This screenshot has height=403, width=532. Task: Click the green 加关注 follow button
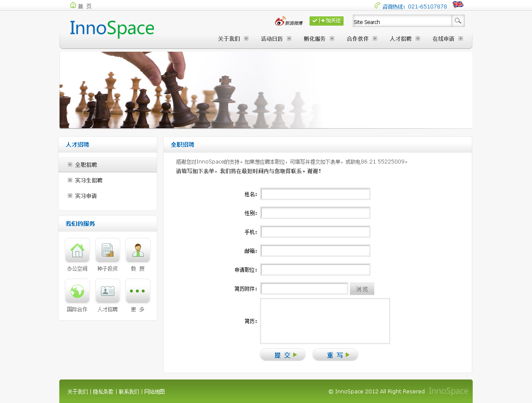(x=326, y=21)
